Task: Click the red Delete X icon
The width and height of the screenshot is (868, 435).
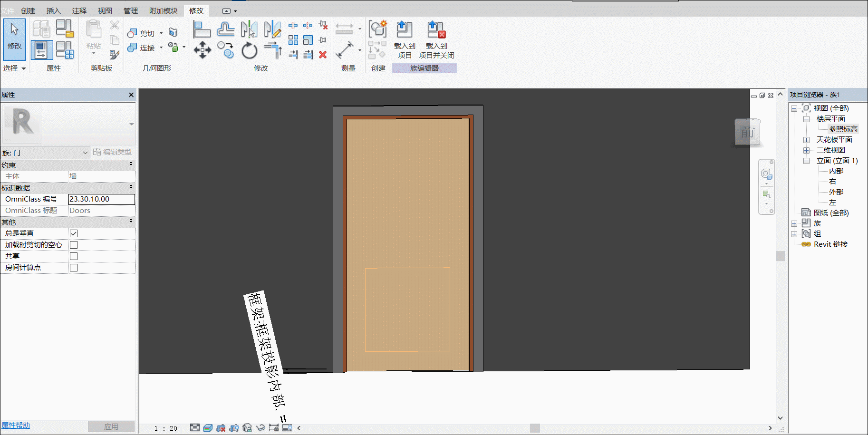Action: [x=323, y=55]
